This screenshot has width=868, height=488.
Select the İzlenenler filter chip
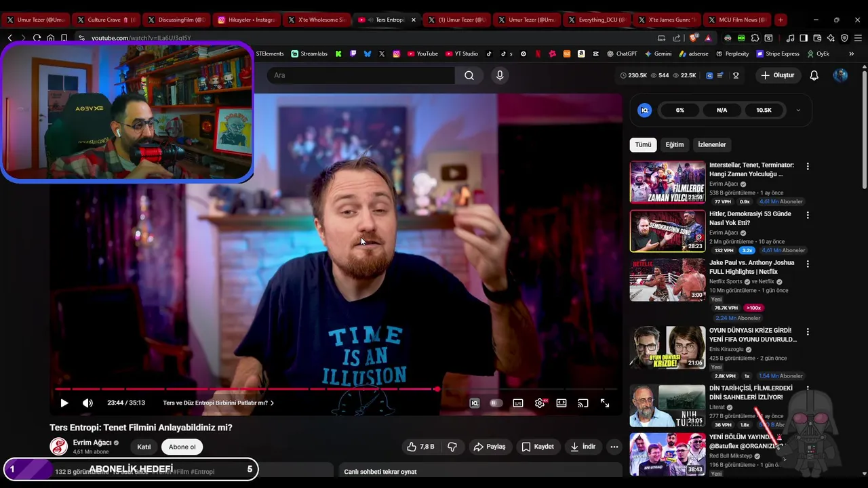[x=712, y=144]
